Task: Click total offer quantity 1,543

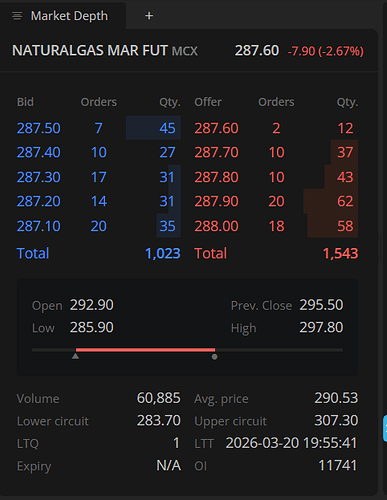Action: point(340,253)
